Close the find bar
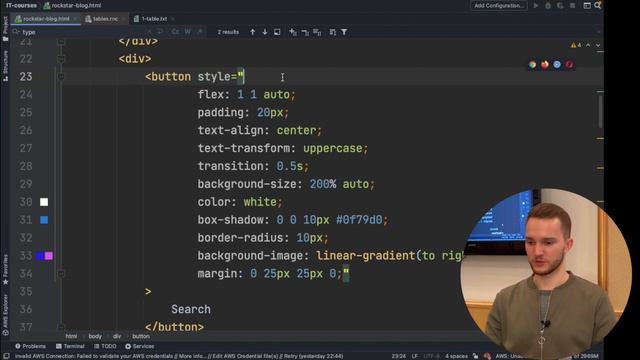Viewport: 640px width, 360px height. tap(598, 32)
